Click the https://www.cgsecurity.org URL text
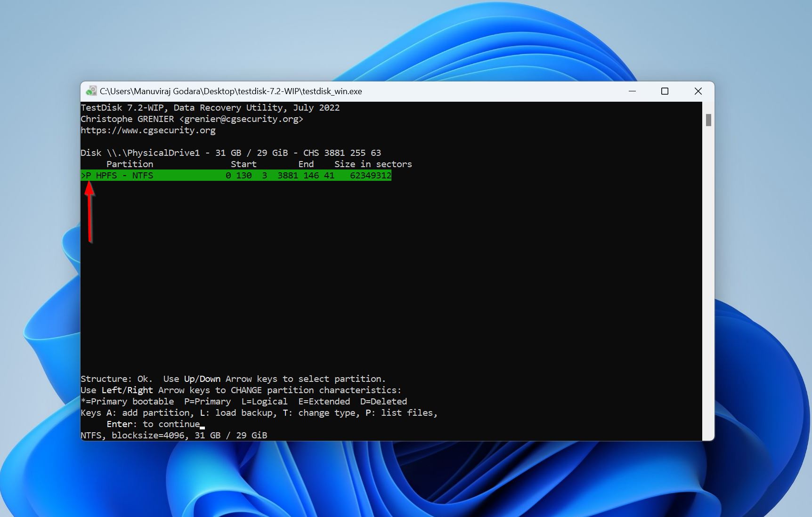The height and width of the screenshot is (517, 812). point(148,130)
